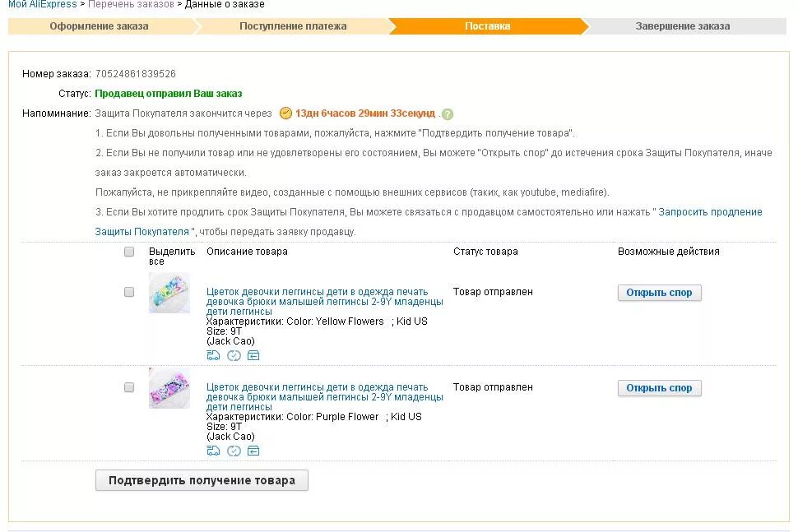This screenshot has height=532, width=798.
Task: Click the delivery truck icon for Yellow Flowers item
Action: pos(213,355)
